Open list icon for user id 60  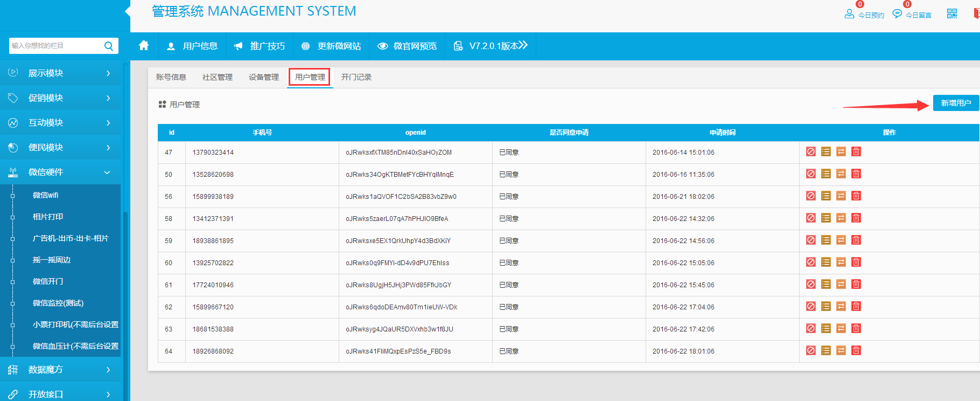tap(826, 262)
